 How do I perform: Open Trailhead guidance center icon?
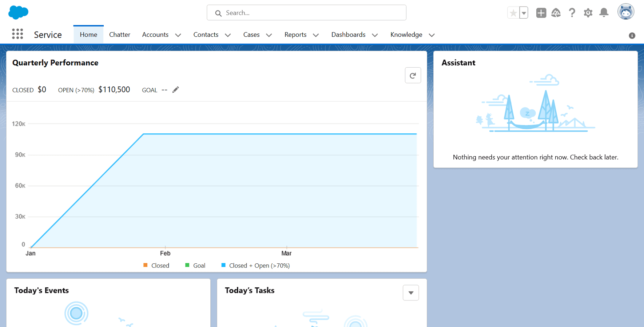click(x=556, y=13)
